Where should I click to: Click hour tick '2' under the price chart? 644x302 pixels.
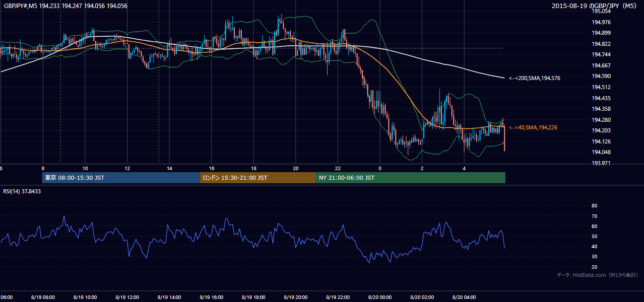pos(422,168)
